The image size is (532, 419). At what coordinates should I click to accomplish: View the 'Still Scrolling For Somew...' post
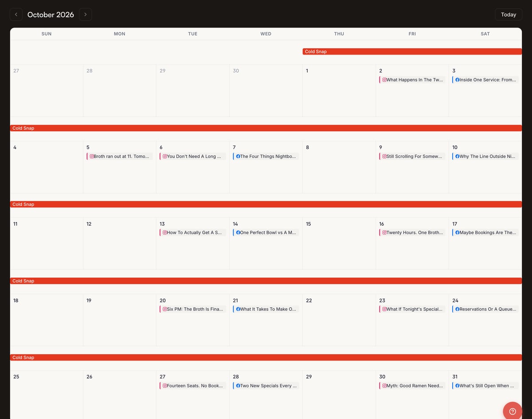point(412,157)
